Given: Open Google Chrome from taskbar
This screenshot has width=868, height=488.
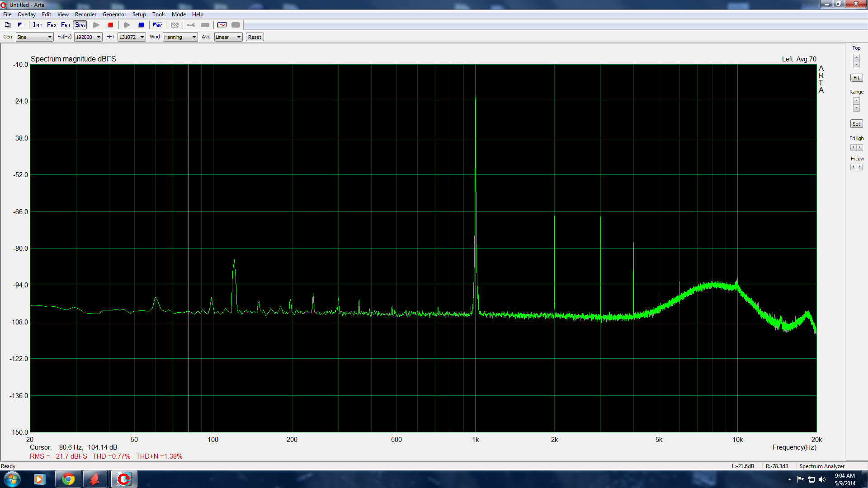Looking at the screenshot, I should [x=68, y=479].
